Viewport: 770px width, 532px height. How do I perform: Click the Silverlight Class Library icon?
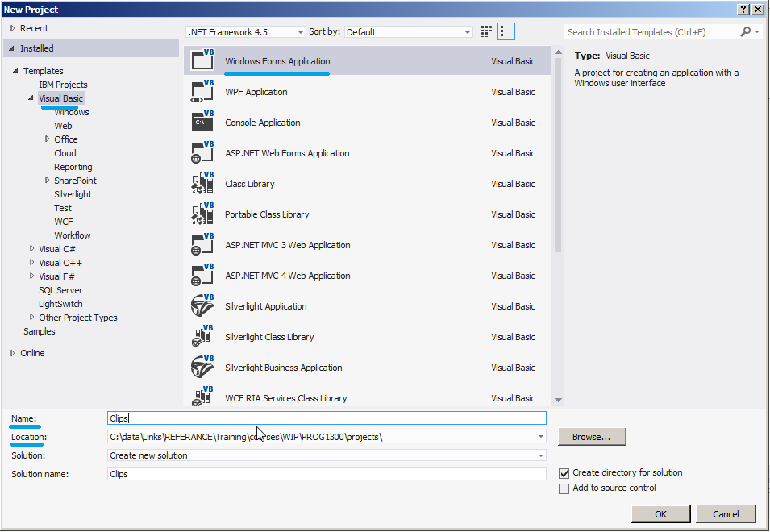tap(202, 337)
